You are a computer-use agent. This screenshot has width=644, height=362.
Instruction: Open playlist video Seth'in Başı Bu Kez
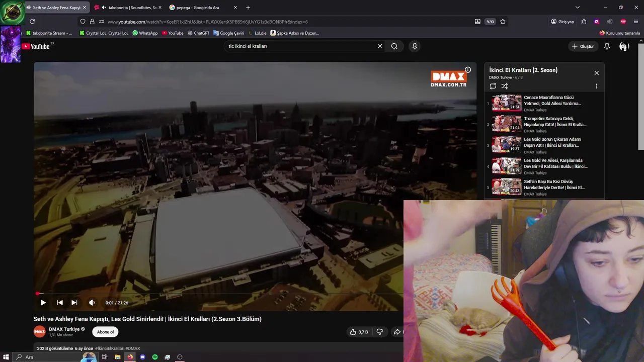coord(543,188)
